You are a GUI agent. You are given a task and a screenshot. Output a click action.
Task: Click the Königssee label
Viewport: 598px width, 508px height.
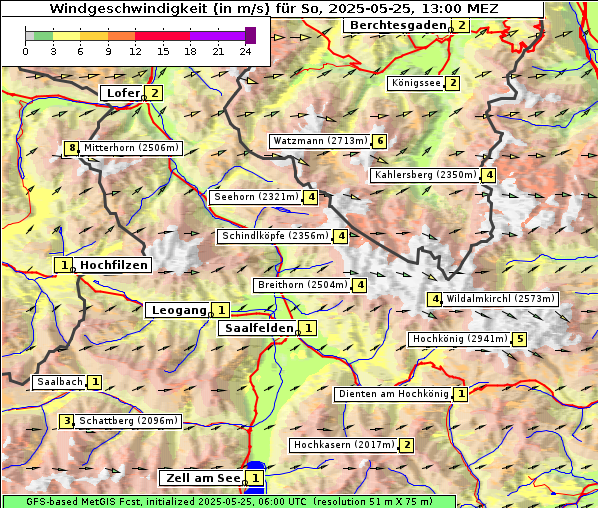click(x=416, y=83)
